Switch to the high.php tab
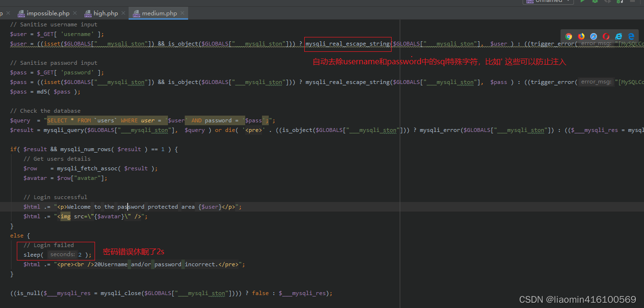644x308 pixels. 106,13
